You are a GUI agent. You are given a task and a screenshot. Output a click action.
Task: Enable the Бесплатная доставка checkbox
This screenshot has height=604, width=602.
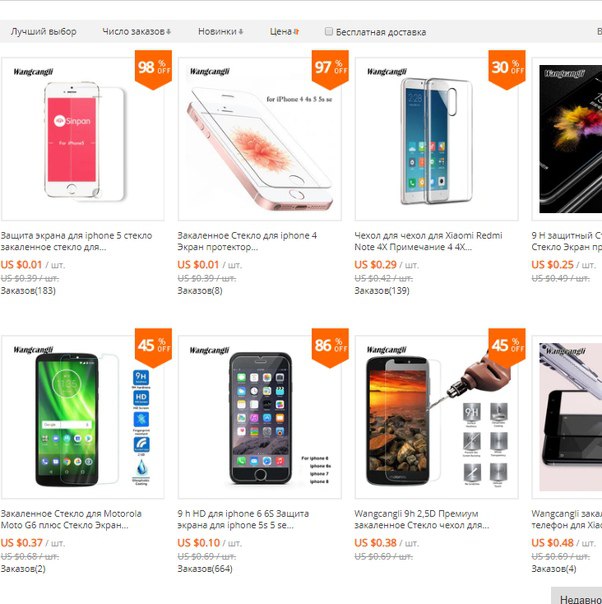pyautogui.click(x=329, y=31)
